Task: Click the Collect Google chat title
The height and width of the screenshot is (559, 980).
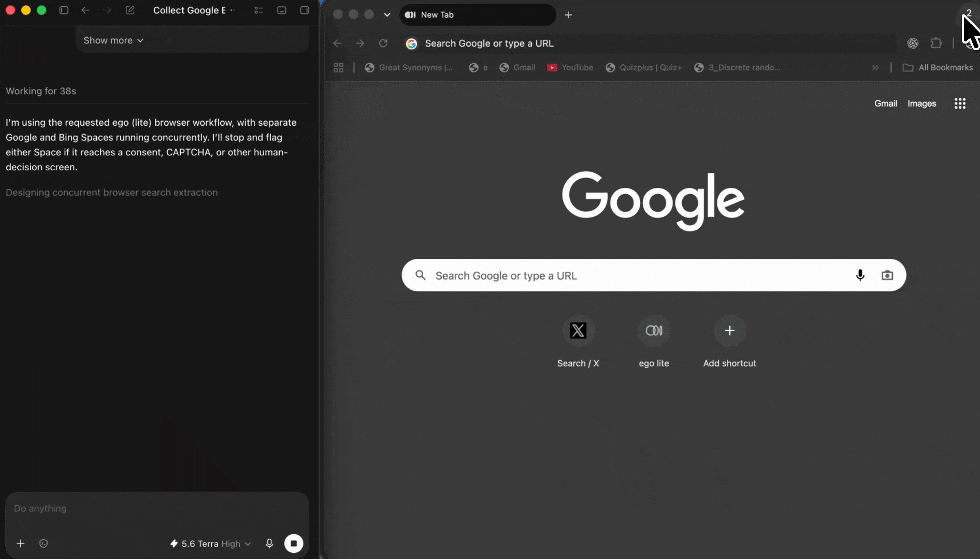Action: click(x=190, y=10)
